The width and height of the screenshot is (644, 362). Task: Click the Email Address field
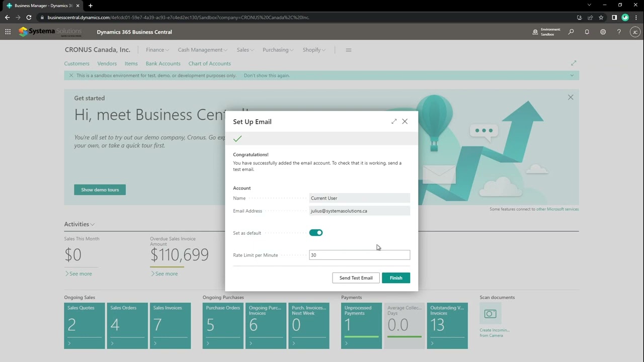point(359,211)
